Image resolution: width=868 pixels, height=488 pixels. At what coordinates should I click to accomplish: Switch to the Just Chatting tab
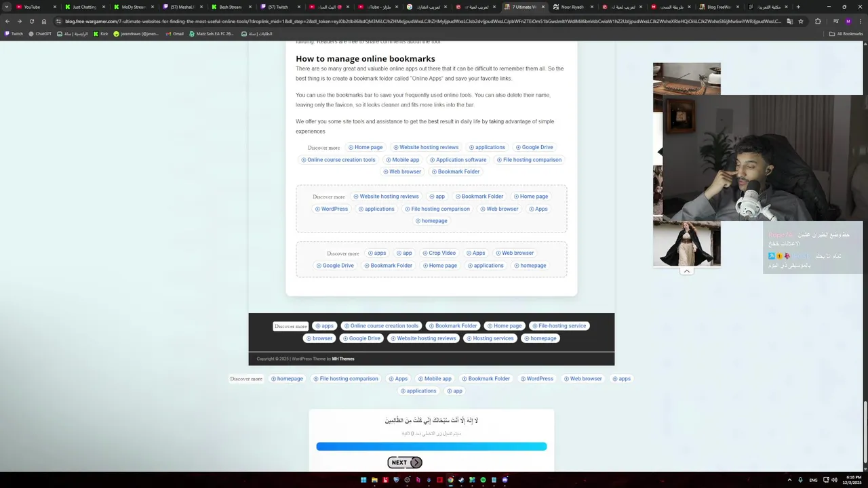84,7
